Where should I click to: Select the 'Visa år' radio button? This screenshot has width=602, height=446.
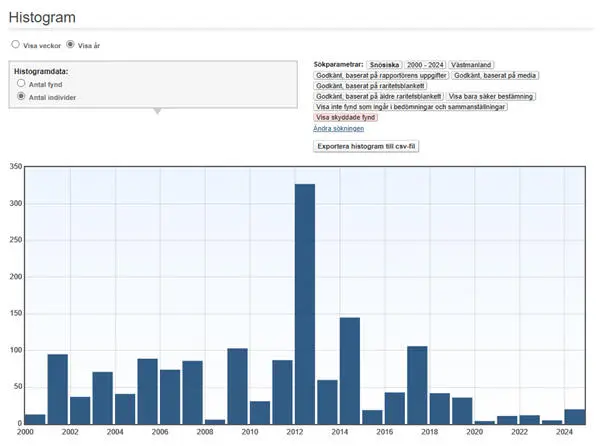click(x=70, y=45)
